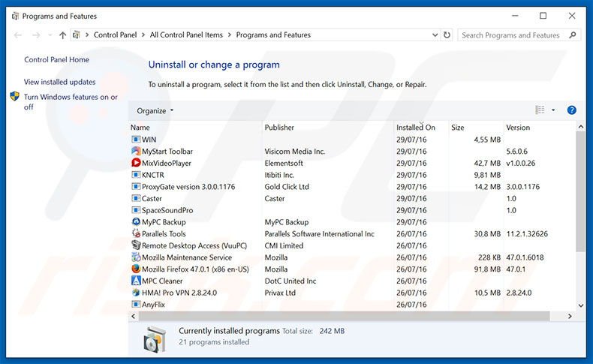Screen dimensions: 593x364
Task: Click the MyStart Toolbar icon
Action: [x=136, y=151]
